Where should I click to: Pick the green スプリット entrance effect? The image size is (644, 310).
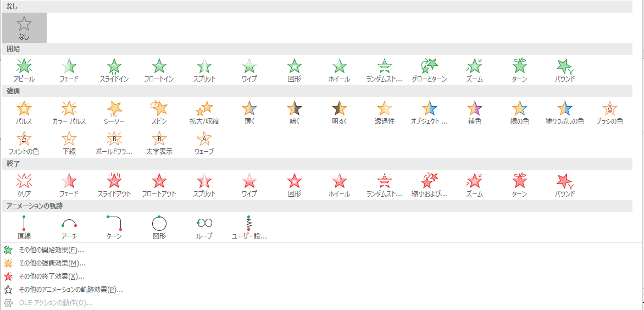point(204,70)
